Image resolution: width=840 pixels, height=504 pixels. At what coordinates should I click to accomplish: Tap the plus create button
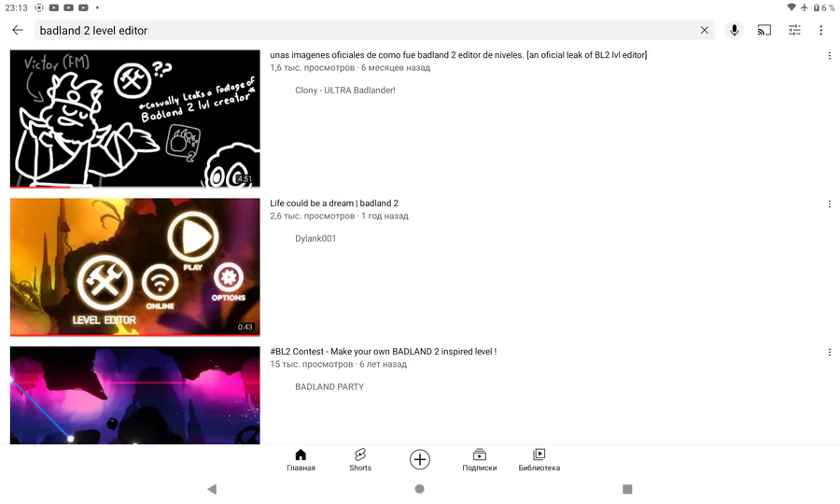[x=420, y=459]
